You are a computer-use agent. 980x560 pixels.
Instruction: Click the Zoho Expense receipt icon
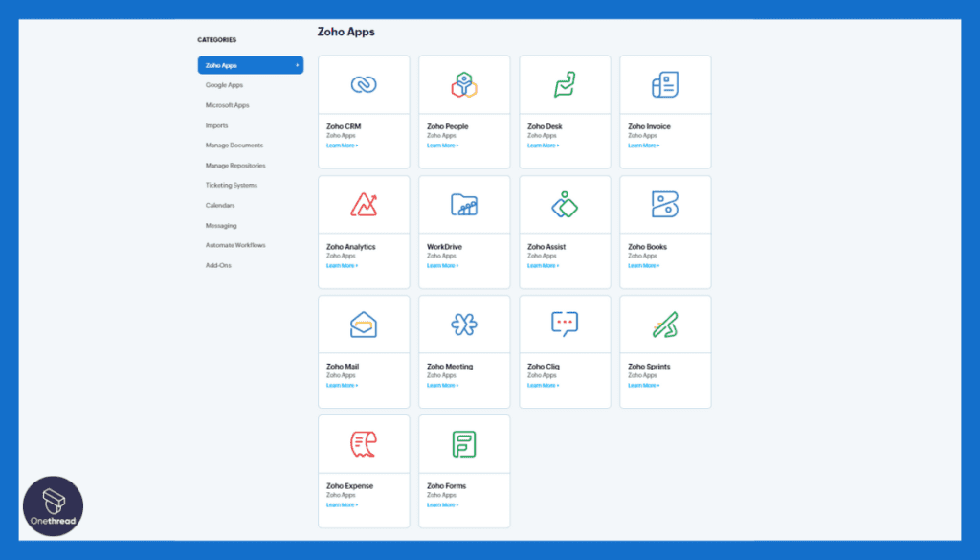(x=364, y=444)
